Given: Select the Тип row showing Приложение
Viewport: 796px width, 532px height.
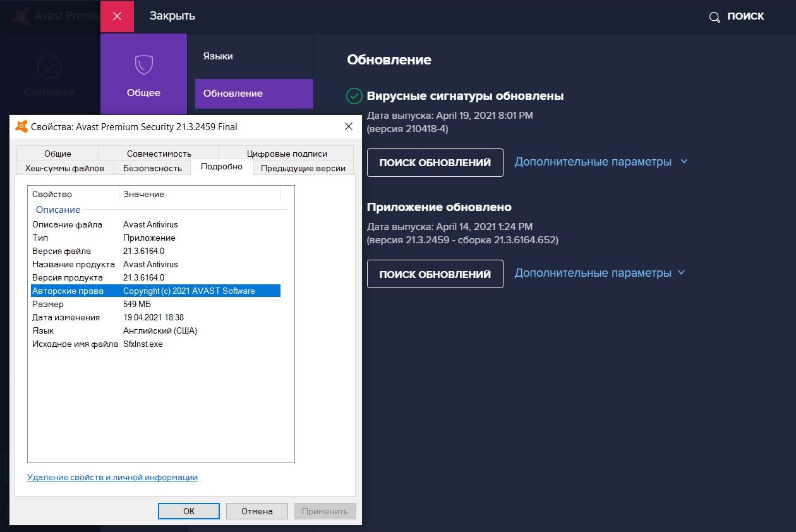Looking at the screenshot, I should [155, 238].
